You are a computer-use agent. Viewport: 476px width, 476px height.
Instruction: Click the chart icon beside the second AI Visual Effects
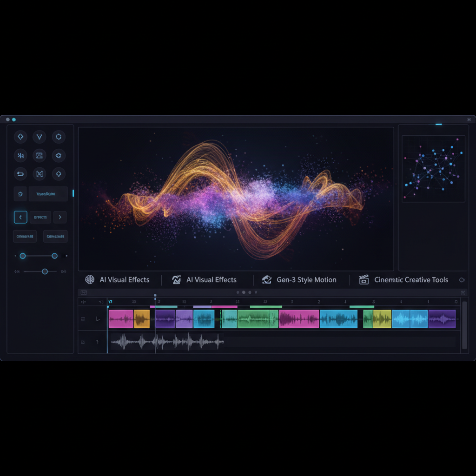pos(177,280)
